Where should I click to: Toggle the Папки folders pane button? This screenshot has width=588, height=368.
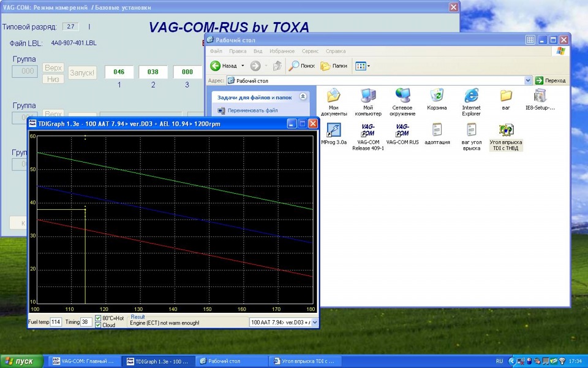click(x=334, y=66)
